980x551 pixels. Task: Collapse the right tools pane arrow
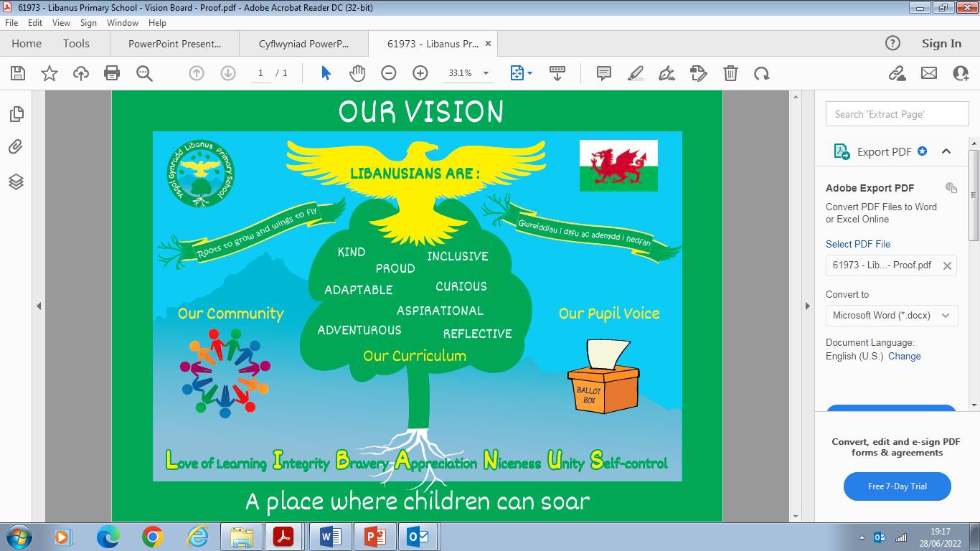pos(807,306)
